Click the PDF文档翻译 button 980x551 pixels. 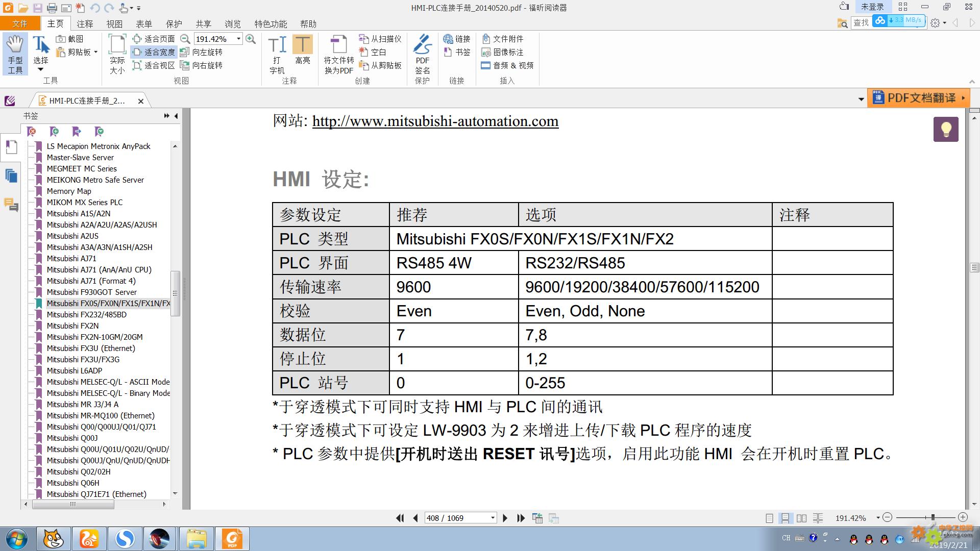(918, 98)
